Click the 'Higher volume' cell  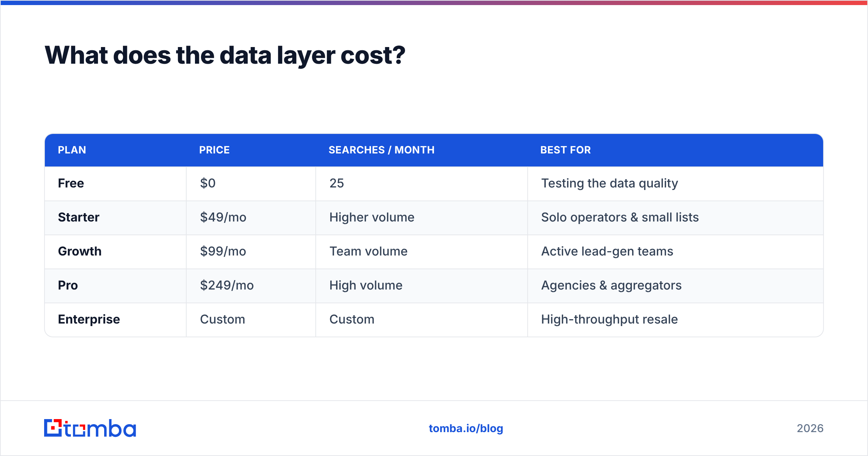point(421,218)
